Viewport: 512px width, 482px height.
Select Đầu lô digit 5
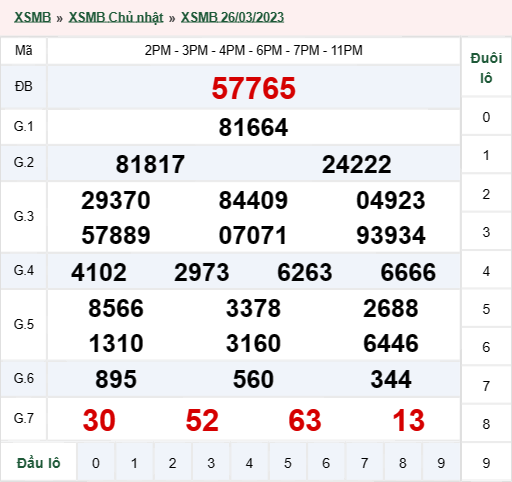pyautogui.click(x=288, y=463)
